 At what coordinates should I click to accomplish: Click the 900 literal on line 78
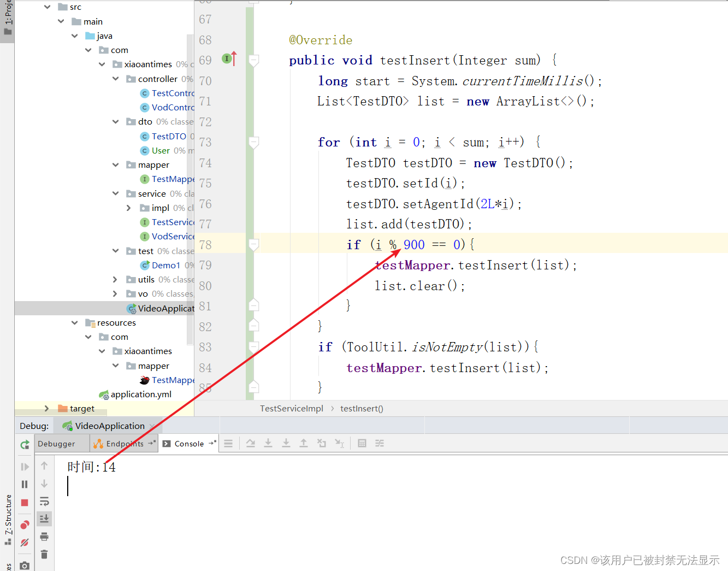click(x=414, y=245)
